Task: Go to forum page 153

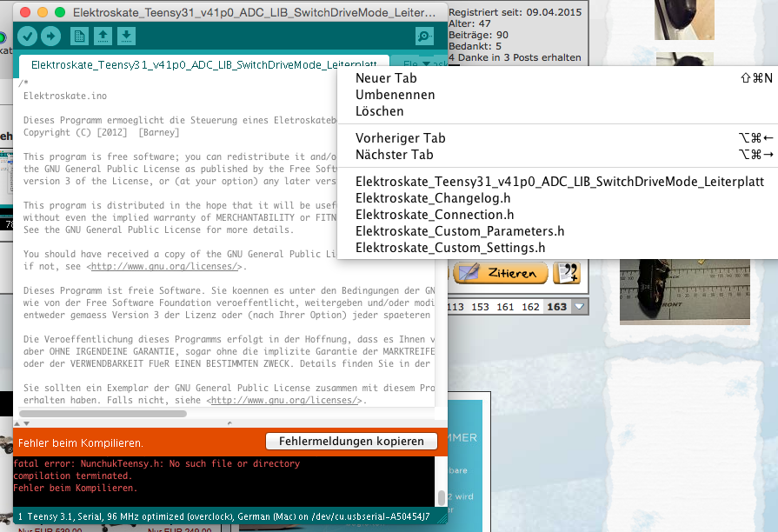Action: coord(480,307)
